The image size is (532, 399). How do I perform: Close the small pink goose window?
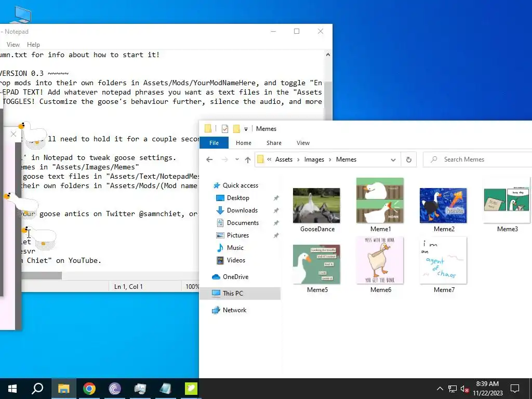[13, 134]
